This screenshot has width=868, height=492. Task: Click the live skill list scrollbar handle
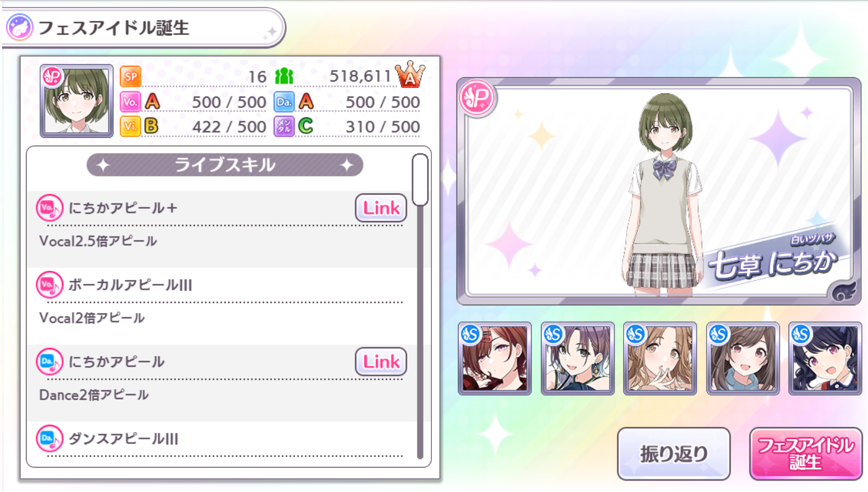(x=420, y=179)
